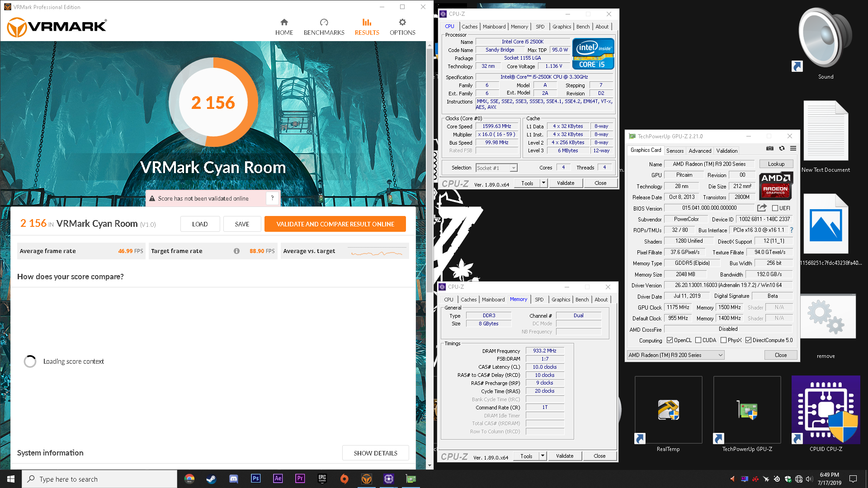Click the info icon beside Target frame rate
868x488 pixels.
[236, 251]
